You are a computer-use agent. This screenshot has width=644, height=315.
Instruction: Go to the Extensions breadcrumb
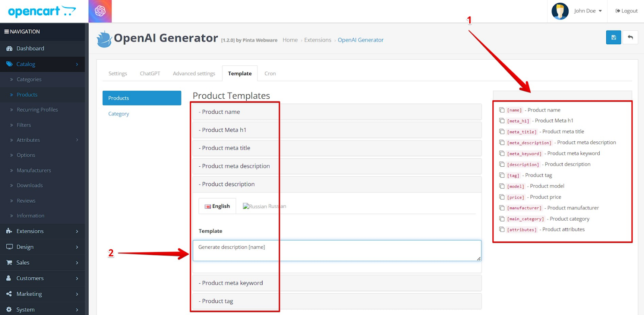click(318, 40)
